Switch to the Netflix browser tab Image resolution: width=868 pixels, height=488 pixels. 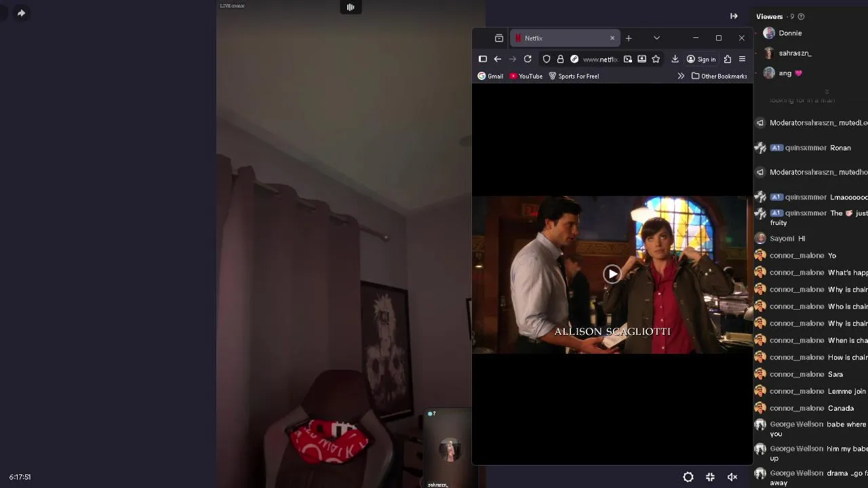pyautogui.click(x=563, y=38)
